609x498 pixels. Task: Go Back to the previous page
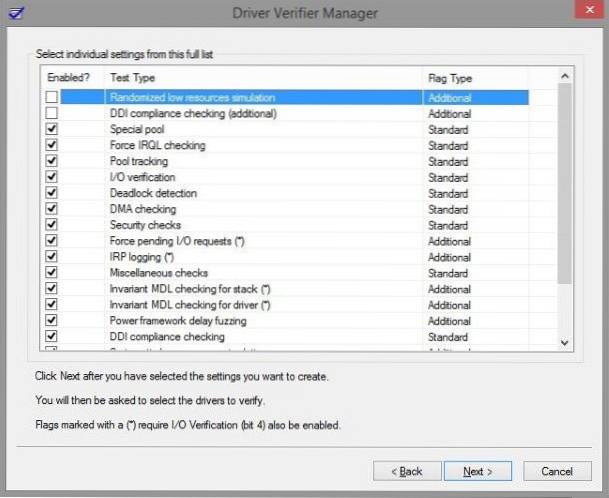(406, 470)
